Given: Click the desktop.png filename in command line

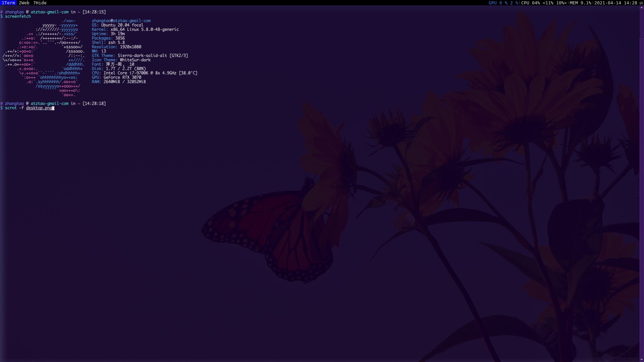Looking at the screenshot, I should pyautogui.click(x=39, y=108).
